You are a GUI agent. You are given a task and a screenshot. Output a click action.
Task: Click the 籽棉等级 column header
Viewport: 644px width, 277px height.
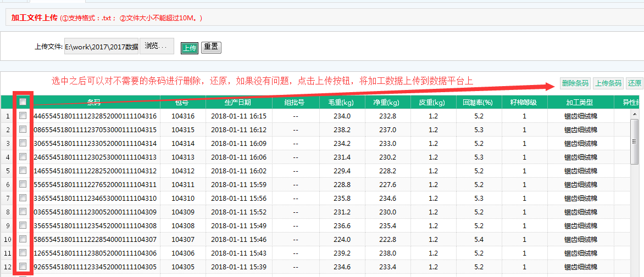[x=524, y=102]
